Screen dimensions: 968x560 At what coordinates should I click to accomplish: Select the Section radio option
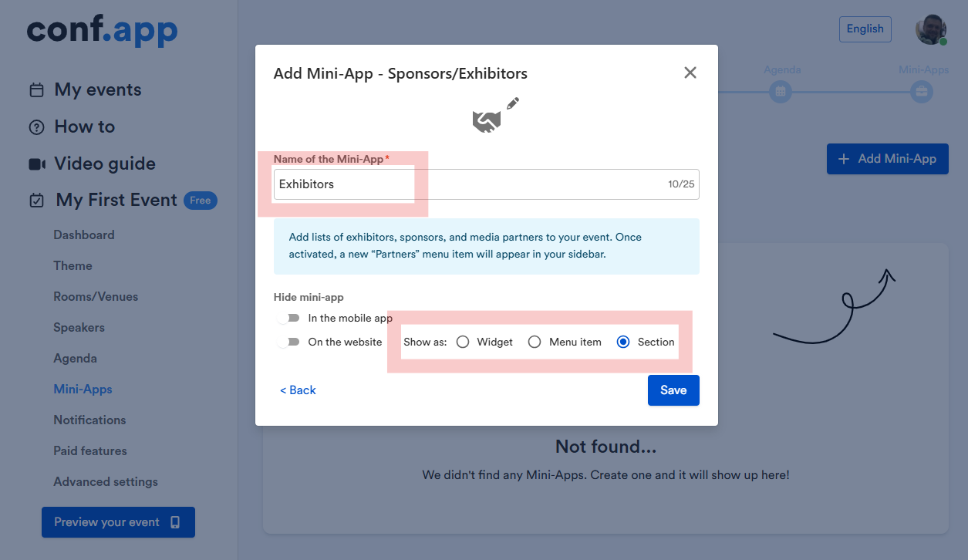624,342
